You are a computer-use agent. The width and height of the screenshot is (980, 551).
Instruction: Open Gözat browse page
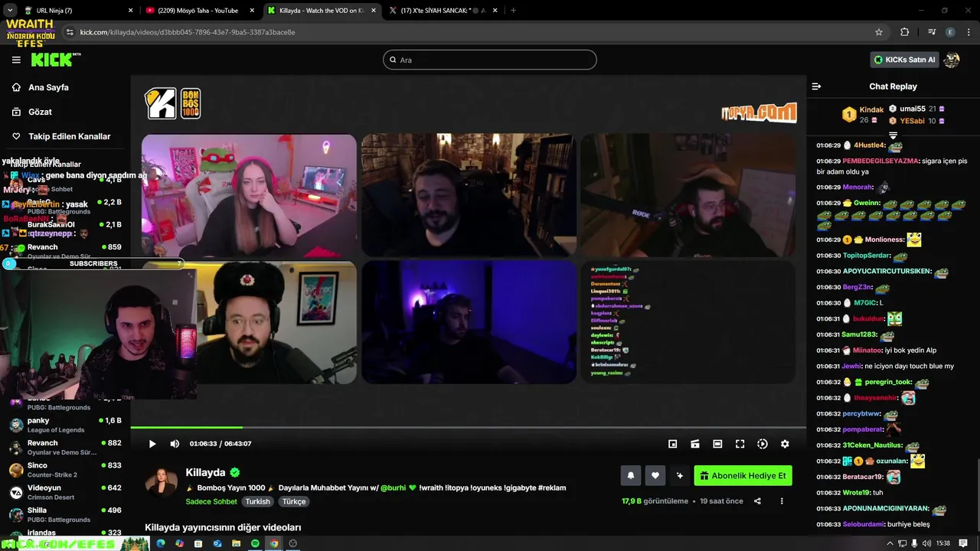(x=40, y=112)
